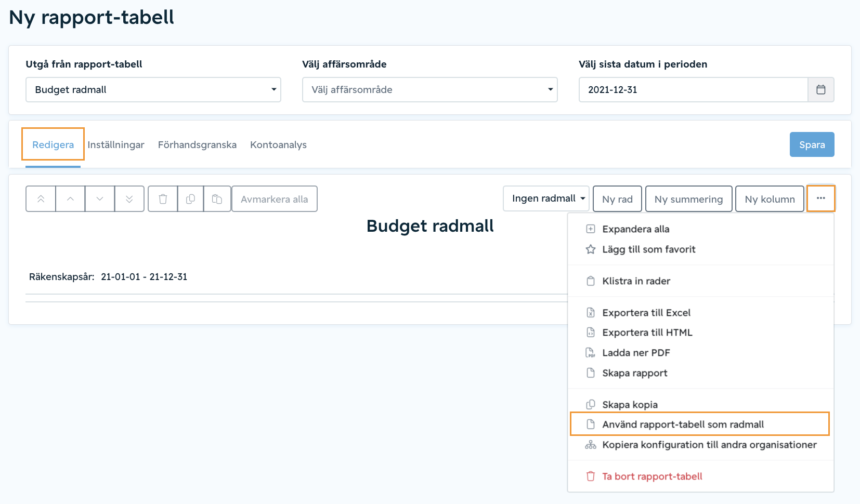
Task: Delete selected rows with toolbar trash icon
Action: 163,199
